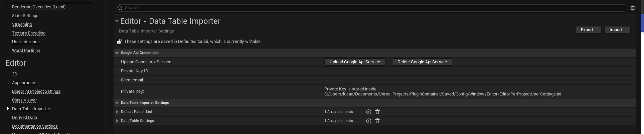Click the DefaultEditor.ini writable notice

pos(193,42)
